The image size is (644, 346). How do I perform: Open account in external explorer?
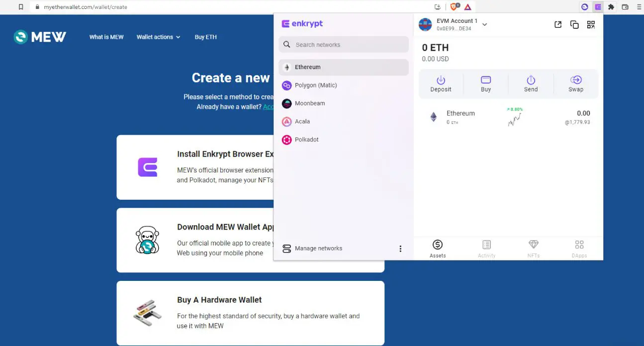pyautogui.click(x=558, y=24)
